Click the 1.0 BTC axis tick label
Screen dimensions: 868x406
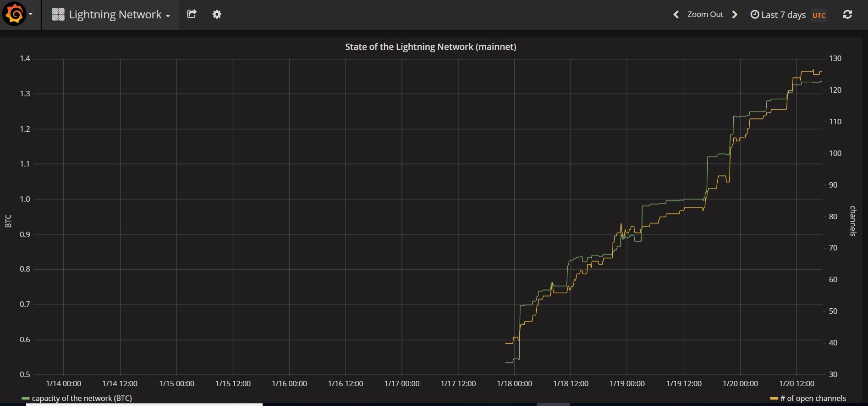[25, 199]
